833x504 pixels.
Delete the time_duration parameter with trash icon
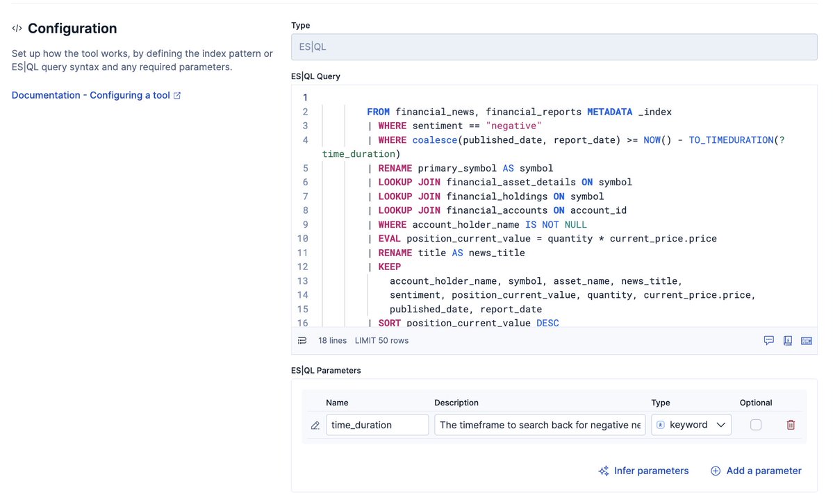tap(791, 425)
